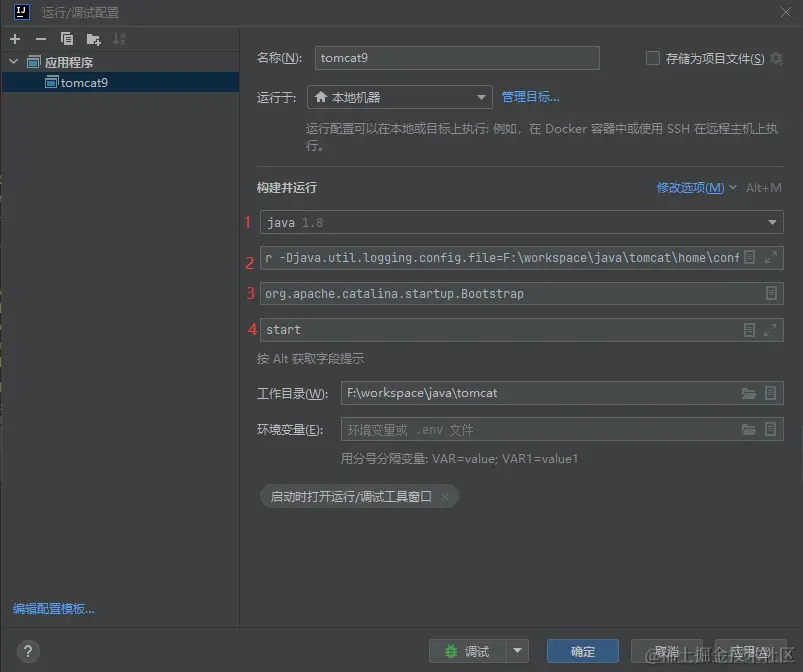Open the 本地机器 run target dropdown

[x=399, y=97]
